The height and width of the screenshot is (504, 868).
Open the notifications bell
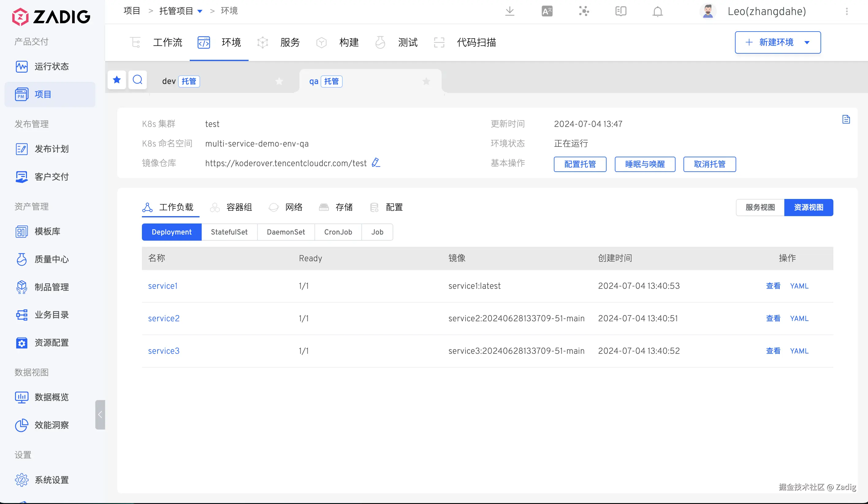pos(657,11)
